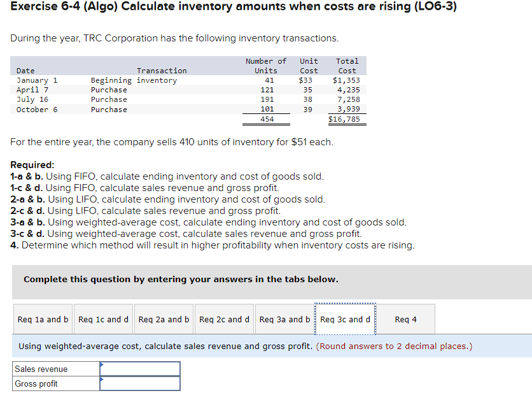Select the Req 3a and b tab
Image resolution: width=532 pixels, height=393 pixels.
point(284,319)
